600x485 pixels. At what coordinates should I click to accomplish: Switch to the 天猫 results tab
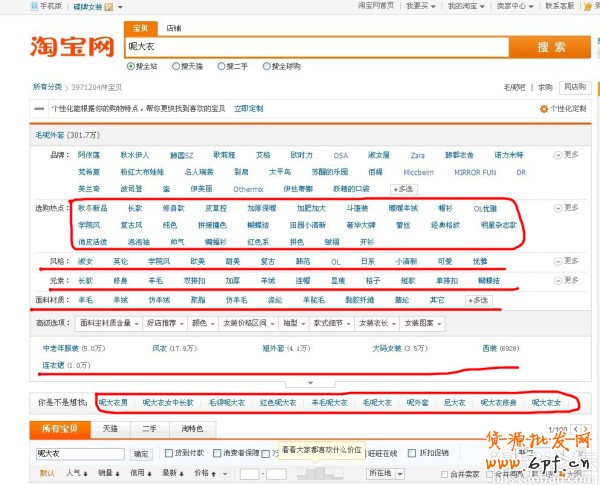[x=110, y=429]
